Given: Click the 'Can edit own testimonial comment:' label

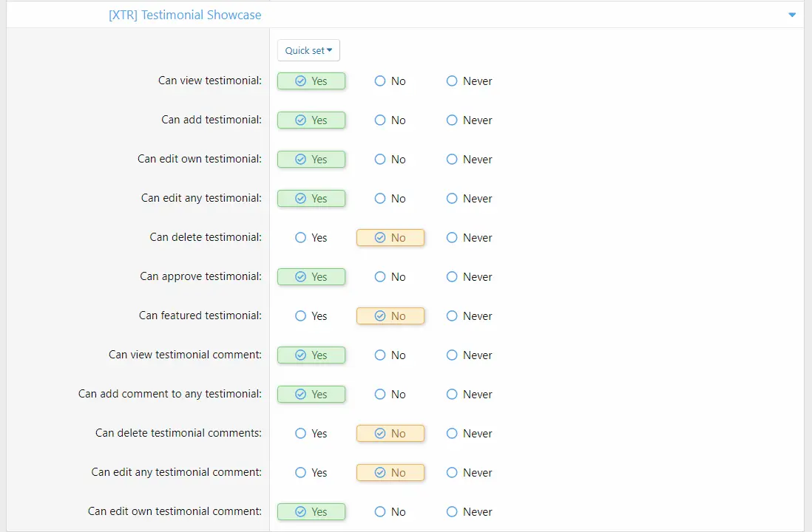Looking at the screenshot, I should pos(175,511).
